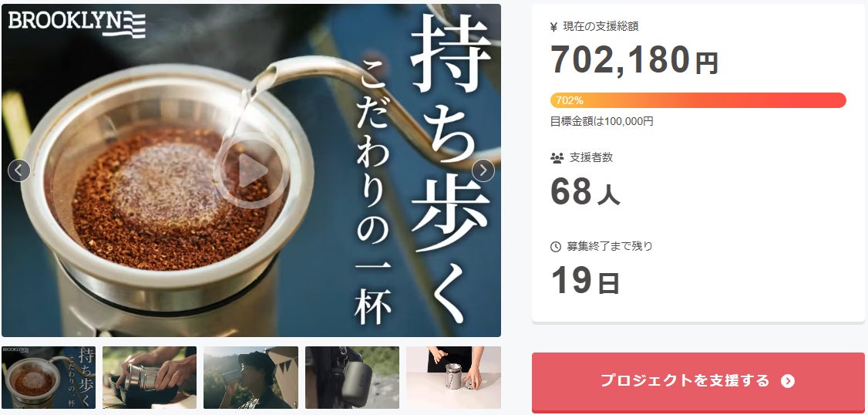
Task: Click the BROOKLYN flag logo
Action: coord(77,23)
